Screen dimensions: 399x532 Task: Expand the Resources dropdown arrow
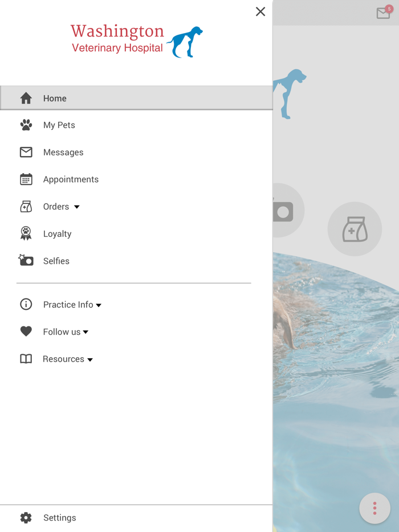pyautogui.click(x=90, y=359)
